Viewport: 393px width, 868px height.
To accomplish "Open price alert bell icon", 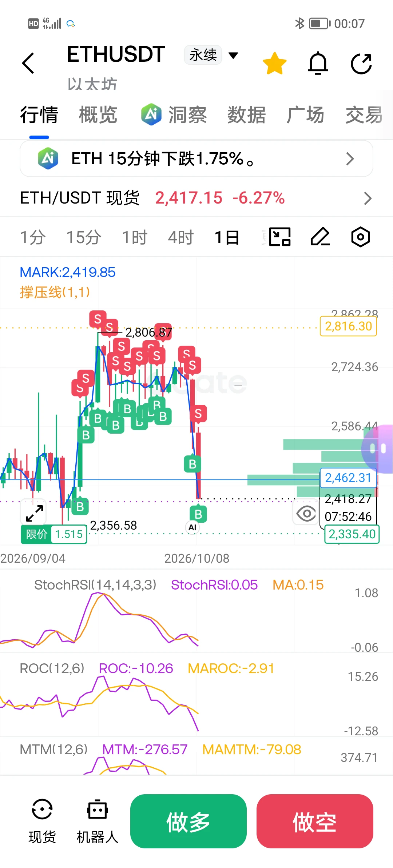I will (318, 63).
